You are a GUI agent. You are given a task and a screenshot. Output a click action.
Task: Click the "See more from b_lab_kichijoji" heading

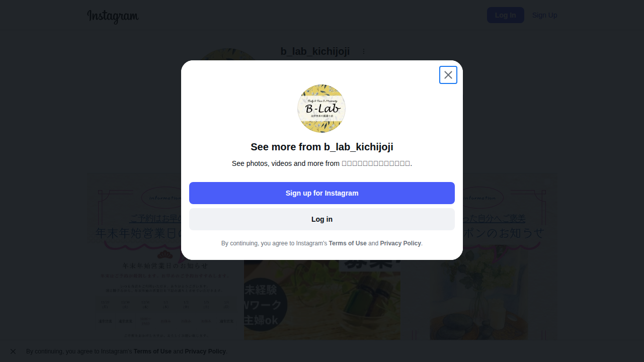click(x=322, y=147)
